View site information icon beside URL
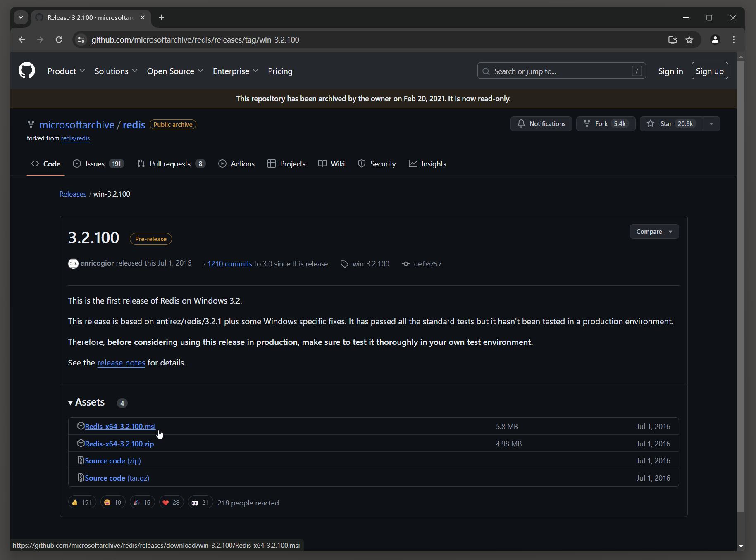The height and width of the screenshot is (560, 756). 81,40
